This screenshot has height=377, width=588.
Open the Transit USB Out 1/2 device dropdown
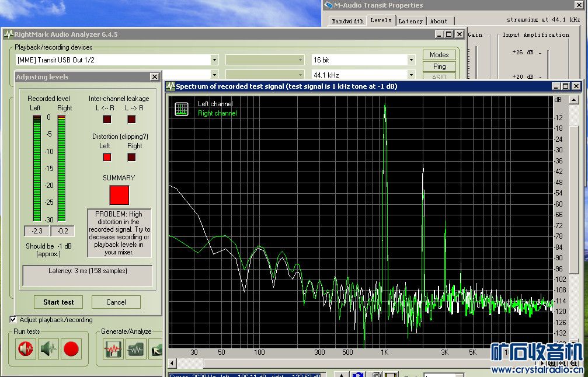pyautogui.click(x=214, y=60)
